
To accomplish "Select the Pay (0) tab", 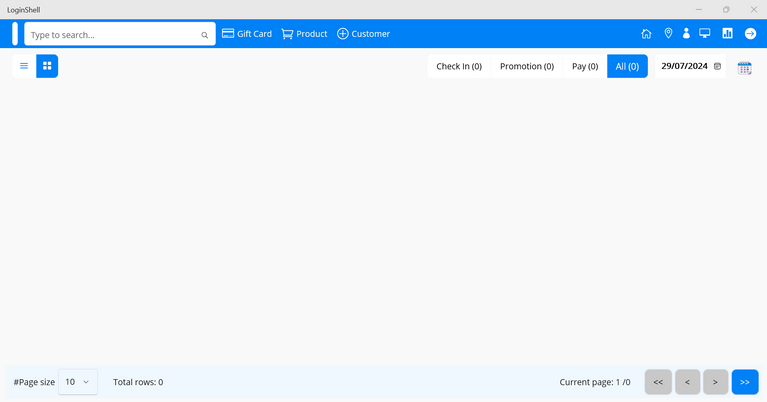I will [585, 67].
